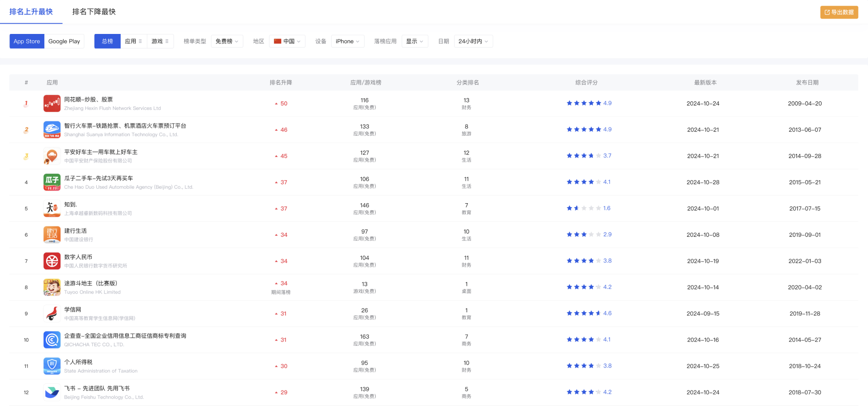Click Beijing Feishu Technology Co., Ltd. publisher
The width and height of the screenshot is (868, 406).
[x=104, y=397]
